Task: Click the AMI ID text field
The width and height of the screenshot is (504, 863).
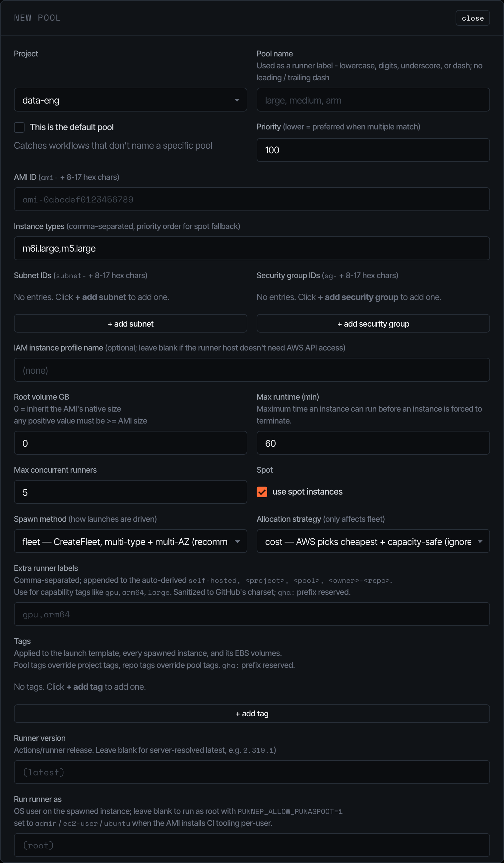Action: coord(252,199)
